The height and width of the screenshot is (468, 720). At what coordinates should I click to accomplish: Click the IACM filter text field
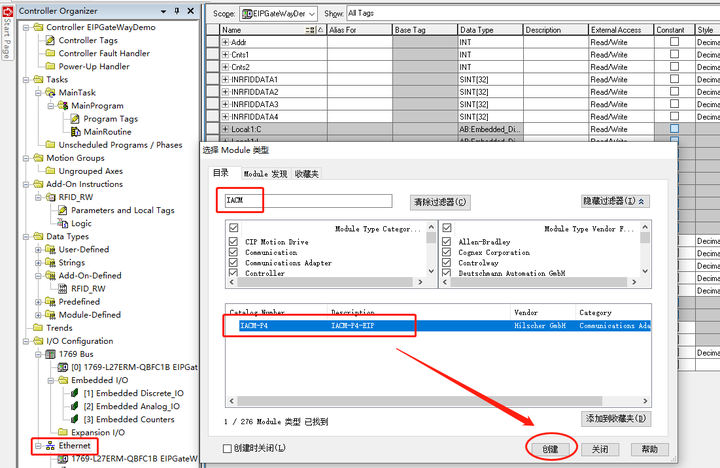point(308,200)
